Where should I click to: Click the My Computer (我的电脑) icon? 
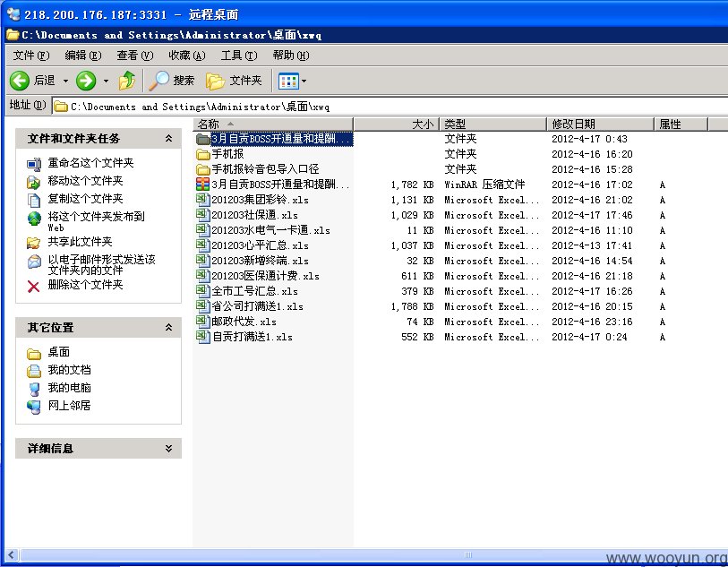(34, 389)
